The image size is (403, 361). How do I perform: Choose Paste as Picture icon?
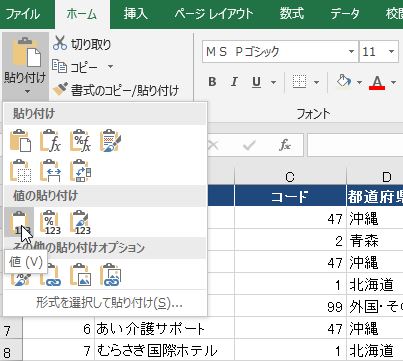(x=80, y=275)
